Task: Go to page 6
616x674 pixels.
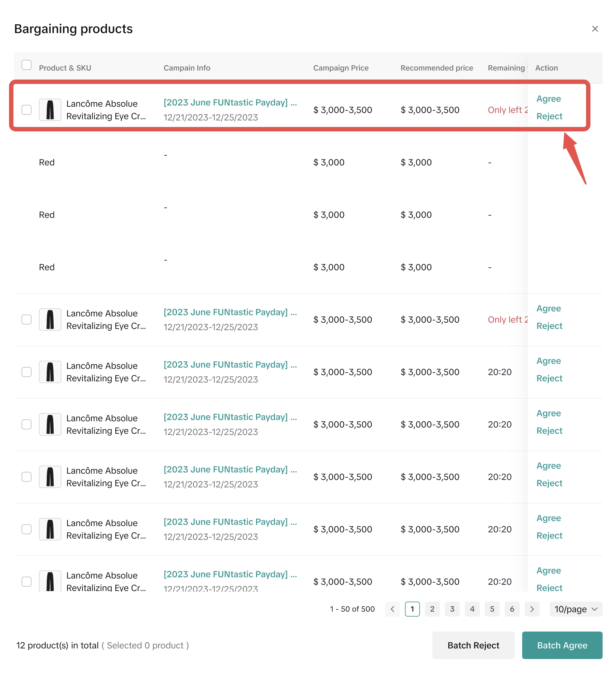Action: [512, 609]
